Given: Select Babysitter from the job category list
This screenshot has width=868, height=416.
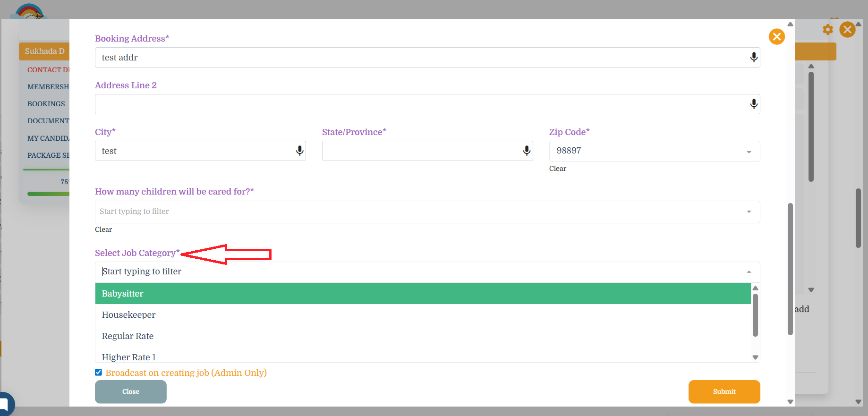Looking at the screenshot, I should pyautogui.click(x=123, y=294).
